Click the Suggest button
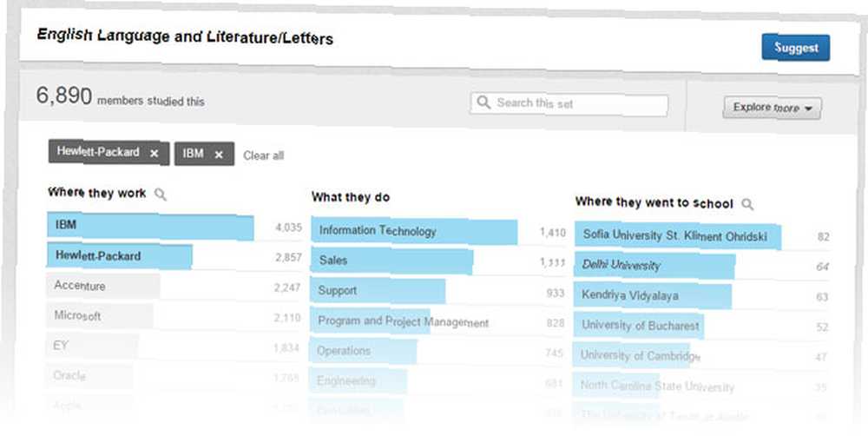The width and height of the screenshot is (868, 436). click(x=795, y=48)
